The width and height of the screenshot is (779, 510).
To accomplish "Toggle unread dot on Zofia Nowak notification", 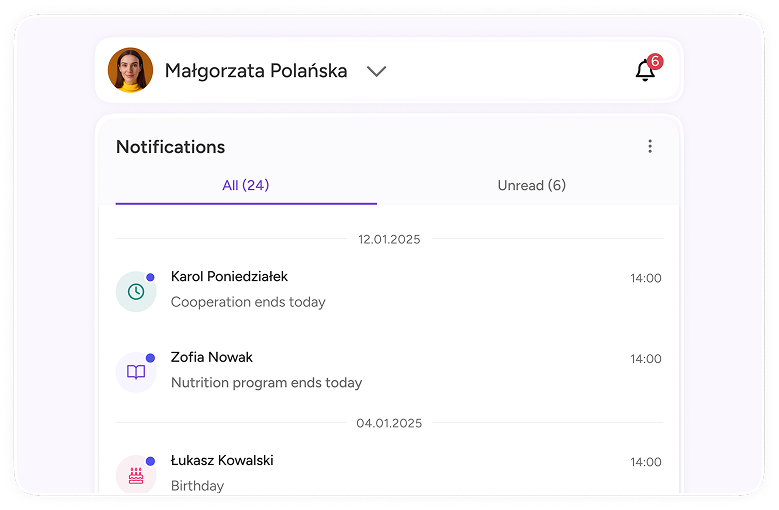I will pyautogui.click(x=150, y=358).
